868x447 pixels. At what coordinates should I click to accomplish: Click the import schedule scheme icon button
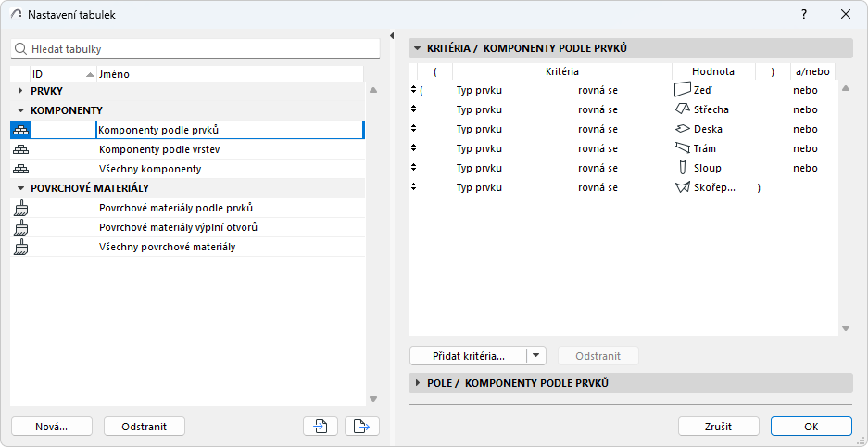(320, 426)
